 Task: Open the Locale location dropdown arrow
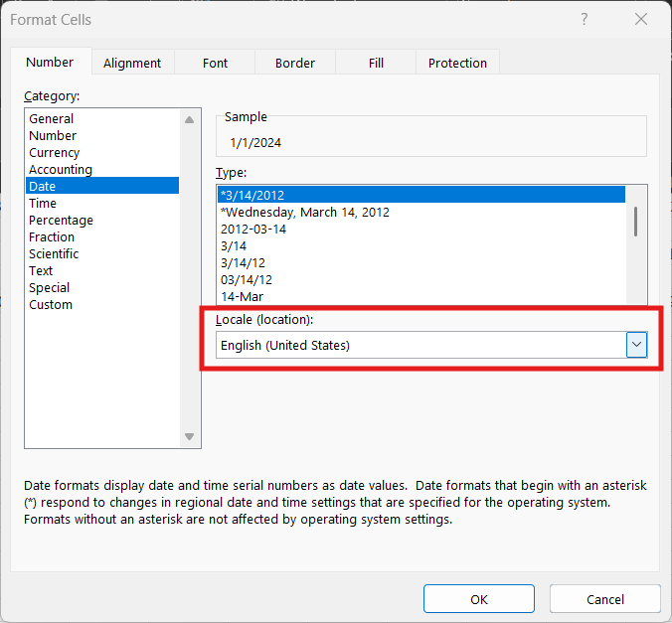636,345
